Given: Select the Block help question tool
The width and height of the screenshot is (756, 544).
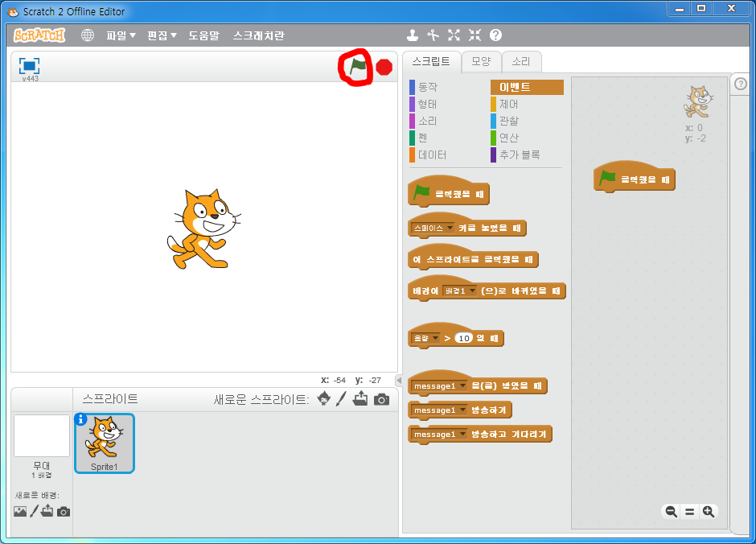Looking at the screenshot, I should click(x=495, y=35).
